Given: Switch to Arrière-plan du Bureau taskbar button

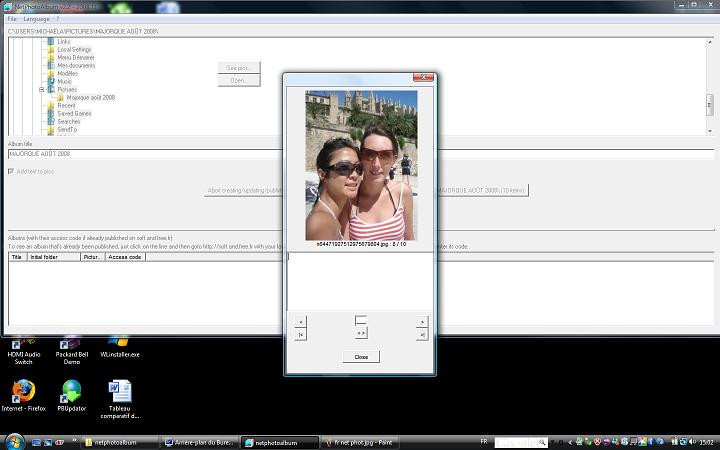Looking at the screenshot, I should point(200,443).
